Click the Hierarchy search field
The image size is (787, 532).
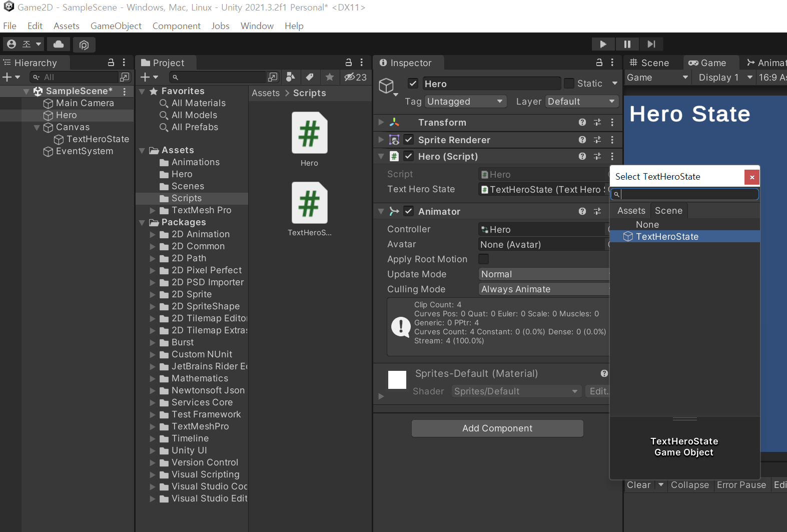74,77
